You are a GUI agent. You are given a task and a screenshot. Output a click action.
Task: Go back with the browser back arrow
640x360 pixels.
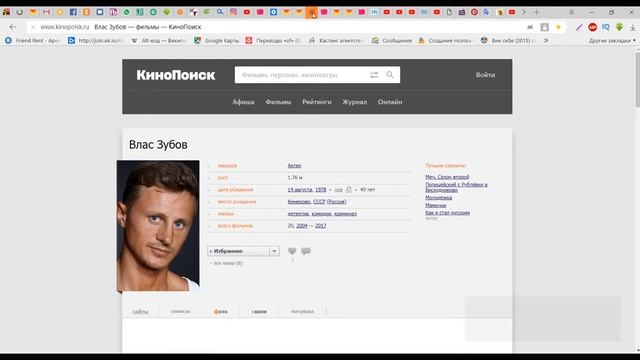[x=13, y=27]
